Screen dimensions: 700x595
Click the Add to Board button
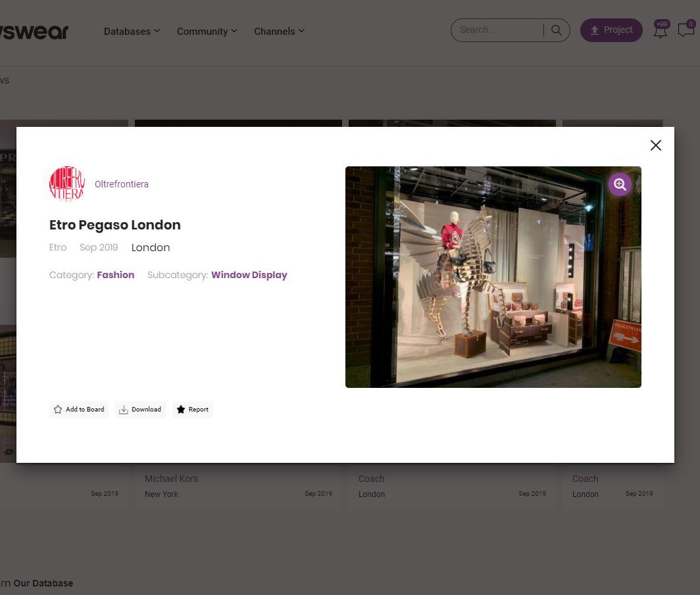pos(79,410)
